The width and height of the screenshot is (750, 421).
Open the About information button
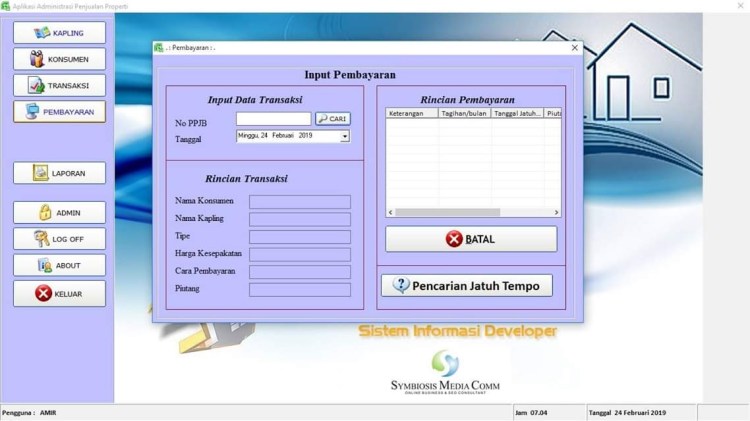pos(59,266)
